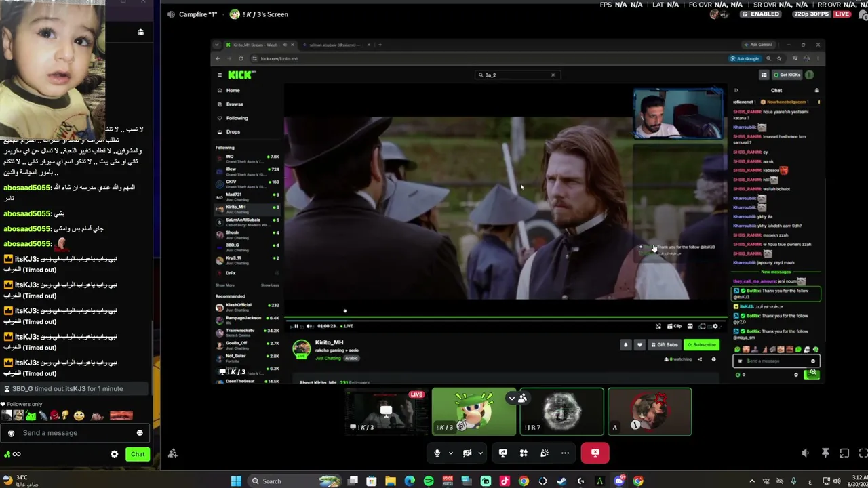The width and height of the screenshot is (868, 488).
Task: Click the Gift Subs button
Action: pyautogui.click(x=665, y=345)
